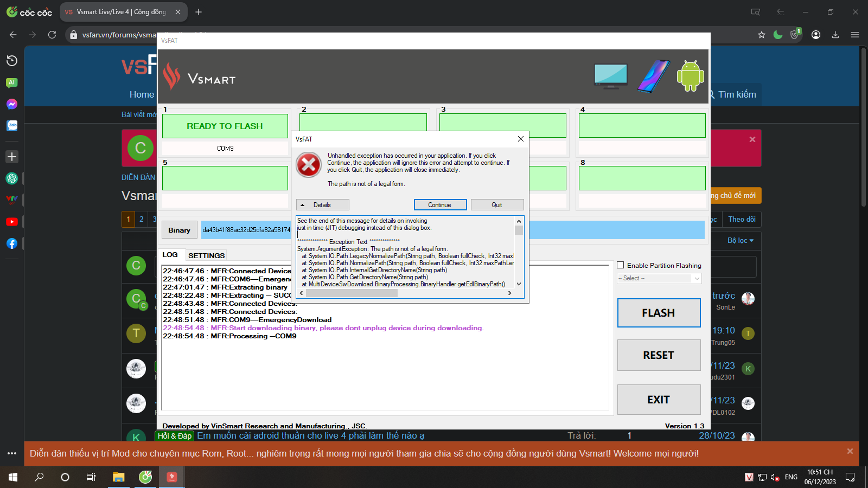Open File Explorer from the taskbar
The height and width of the screenshot is (488, 868).
118,477
